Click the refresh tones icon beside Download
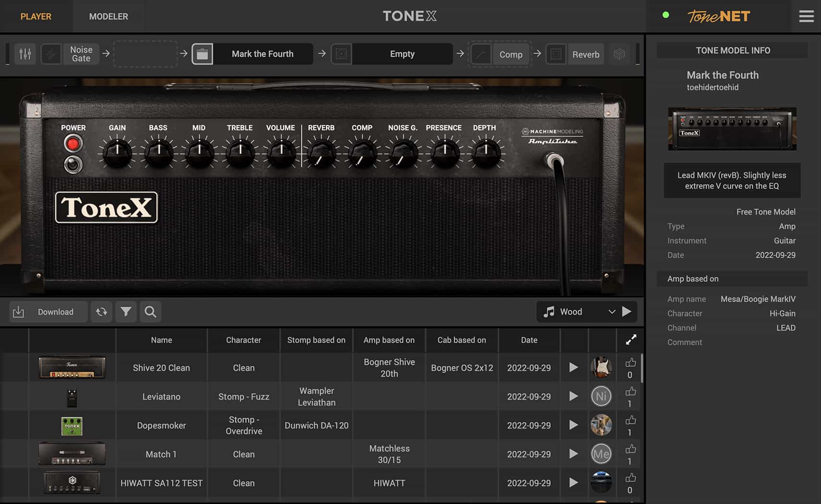 [101, 312]
